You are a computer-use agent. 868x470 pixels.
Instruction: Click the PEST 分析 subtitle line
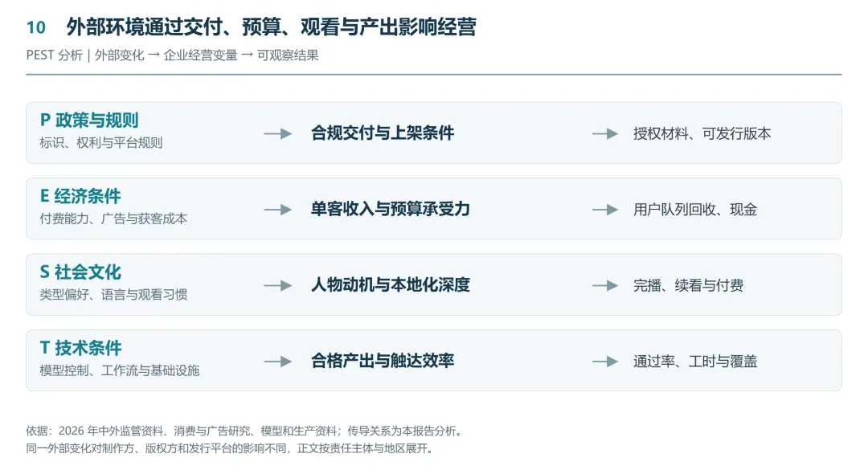click(172, 55)
